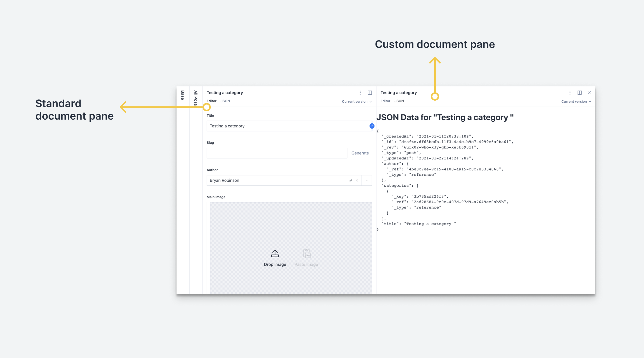This screenshot has width=644, height=358.
Task: Open left pane three-dot context menu
Action: (360, 93)
